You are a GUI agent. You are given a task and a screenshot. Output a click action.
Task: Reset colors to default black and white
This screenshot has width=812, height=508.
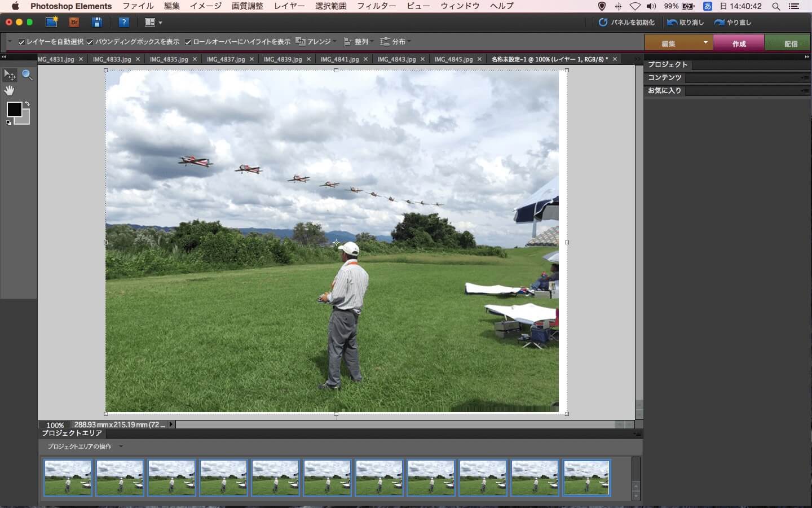8,122
